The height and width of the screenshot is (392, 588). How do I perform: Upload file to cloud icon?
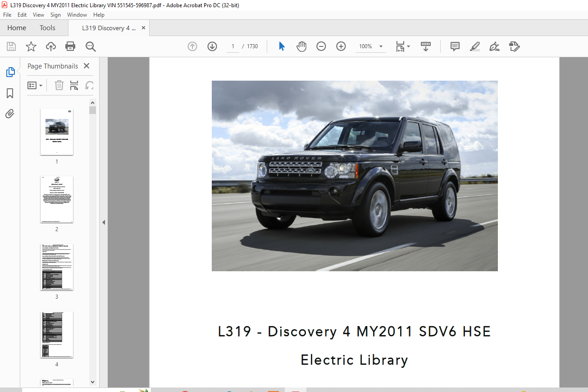(x=51, y=46)
